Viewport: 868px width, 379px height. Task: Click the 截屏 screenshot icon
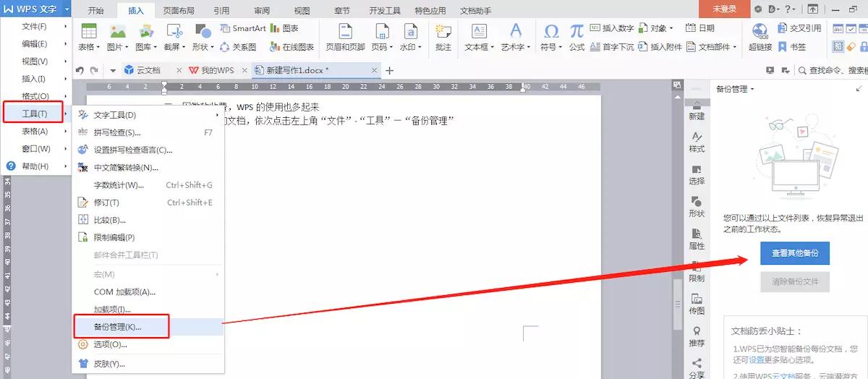click(174, 32)
